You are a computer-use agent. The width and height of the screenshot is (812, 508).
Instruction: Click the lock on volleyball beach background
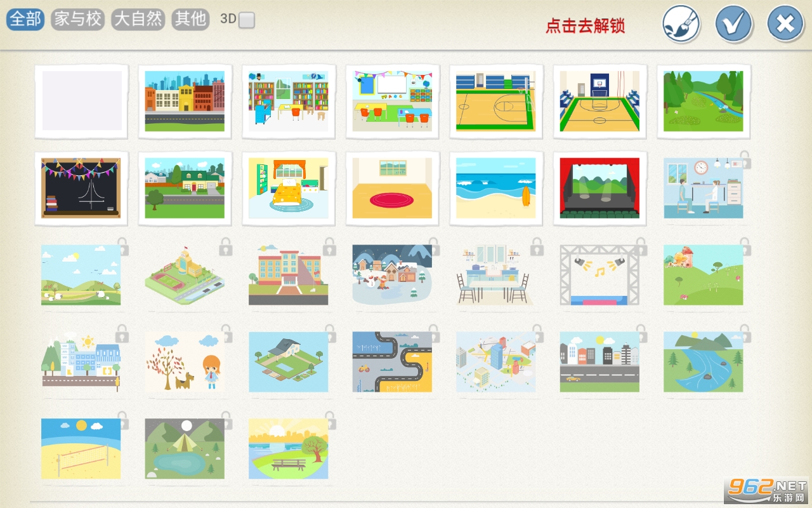[122, 420]
